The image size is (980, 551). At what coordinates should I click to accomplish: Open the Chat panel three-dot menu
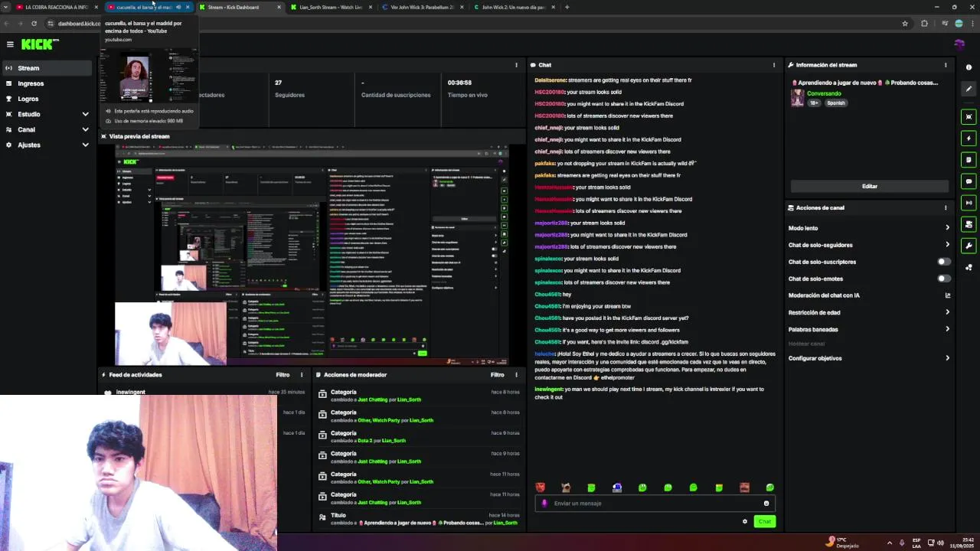773,65
